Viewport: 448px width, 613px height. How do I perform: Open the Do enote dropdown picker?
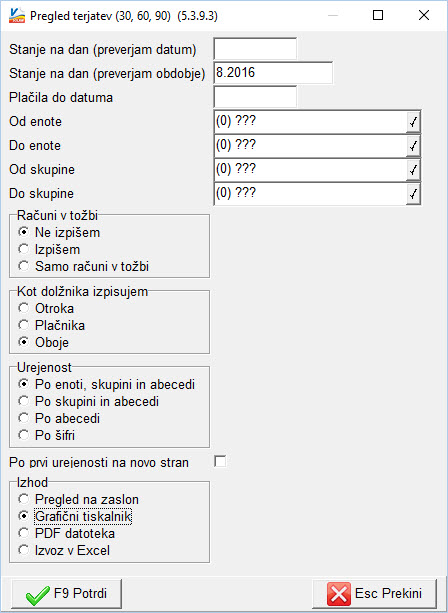[x=413, y=146]
